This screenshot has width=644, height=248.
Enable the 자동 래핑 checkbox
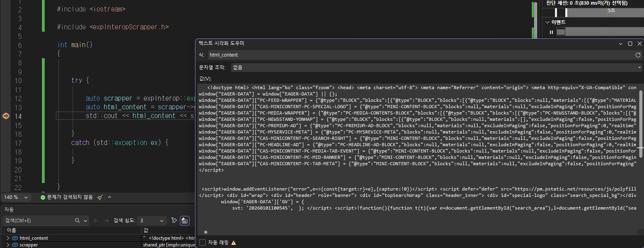point(203,242)
